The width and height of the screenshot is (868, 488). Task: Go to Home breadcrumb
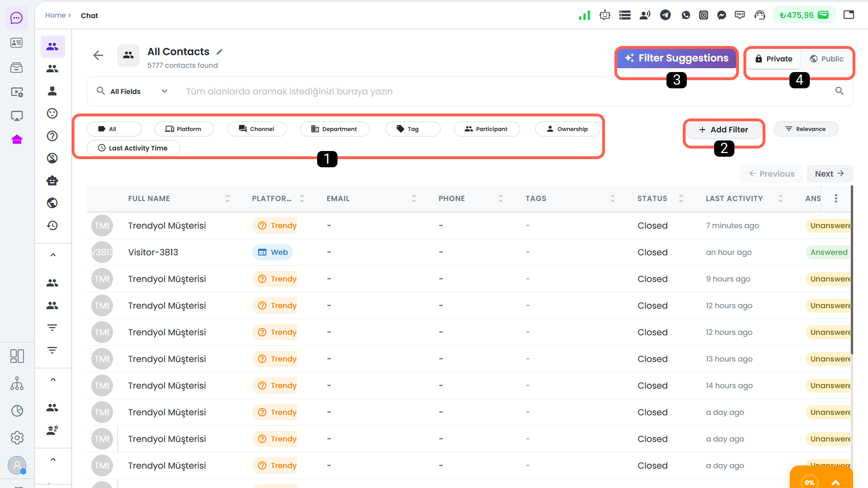pos(55,15)
